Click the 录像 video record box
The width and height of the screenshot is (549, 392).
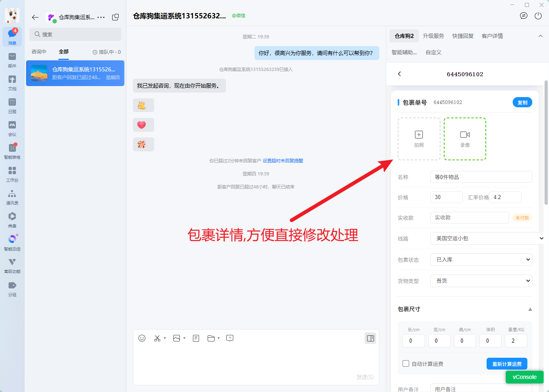coord(465,139)
